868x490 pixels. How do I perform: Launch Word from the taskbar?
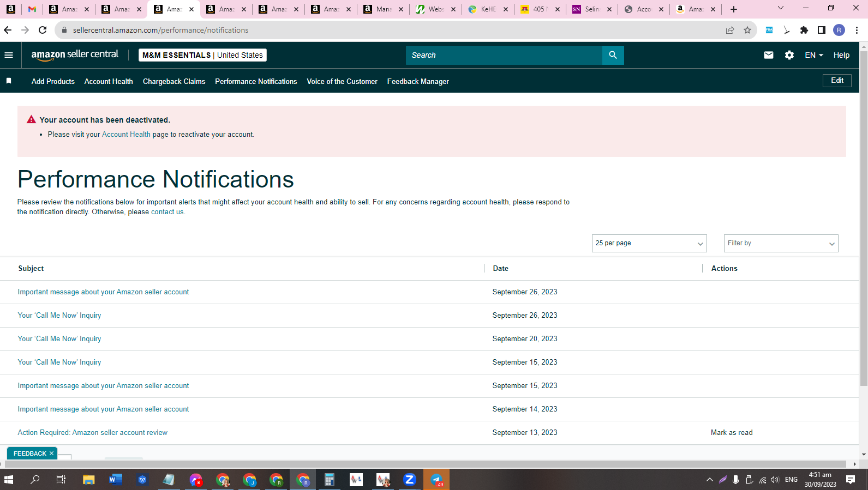115,480
